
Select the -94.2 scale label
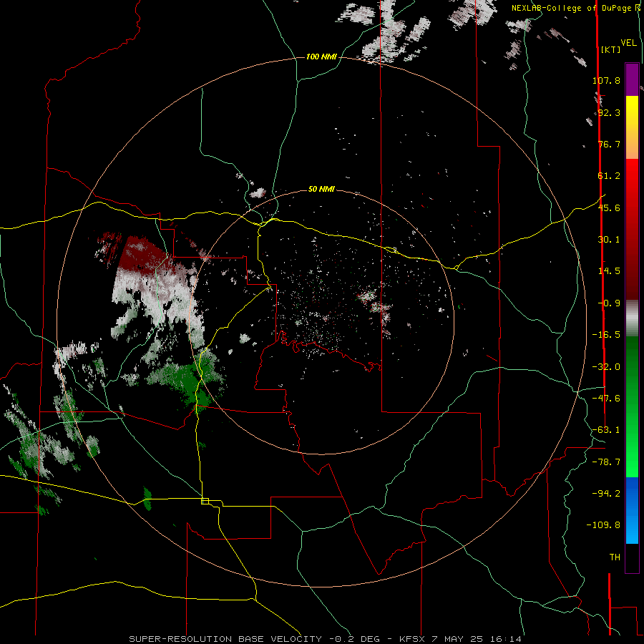click(606, 493)
